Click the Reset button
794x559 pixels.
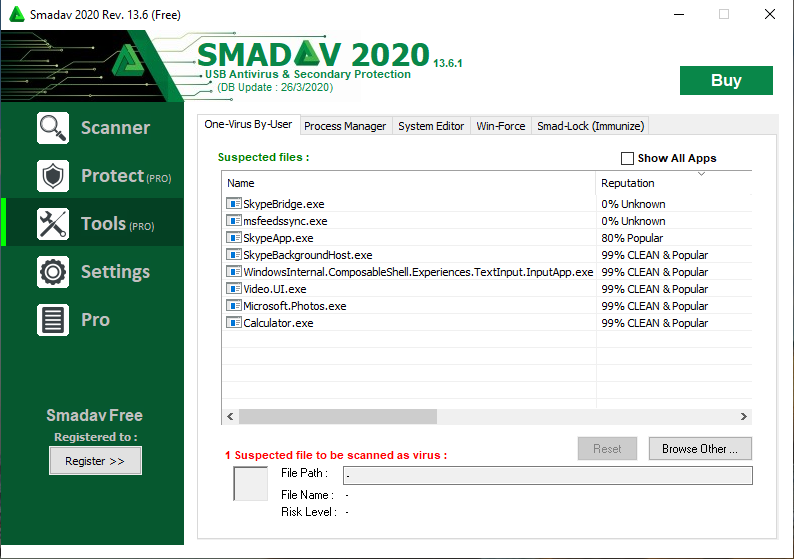click(607, 449)
